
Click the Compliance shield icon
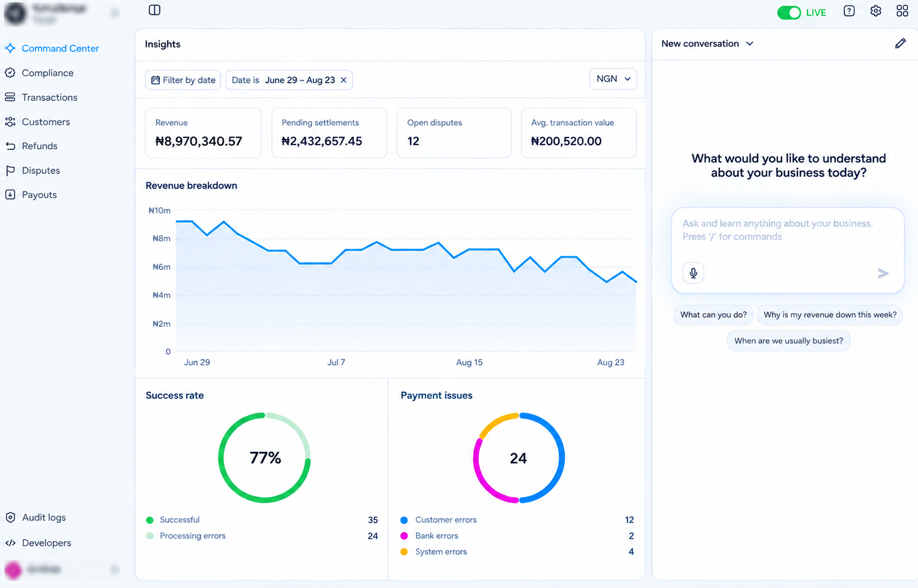(10, 73)
